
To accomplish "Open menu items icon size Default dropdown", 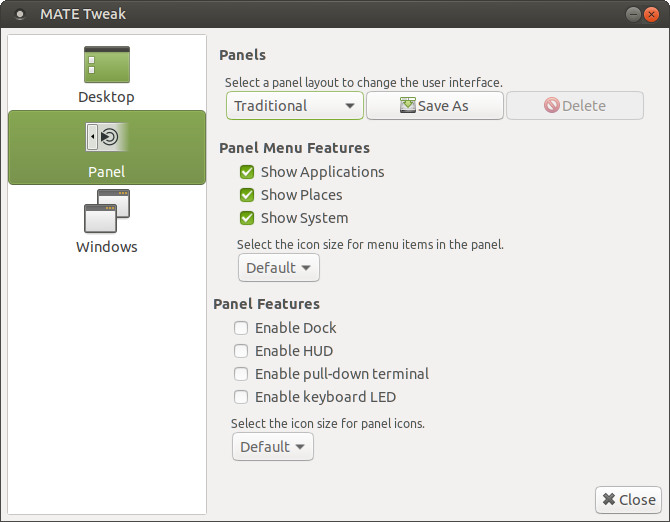I will pos(279,268).
